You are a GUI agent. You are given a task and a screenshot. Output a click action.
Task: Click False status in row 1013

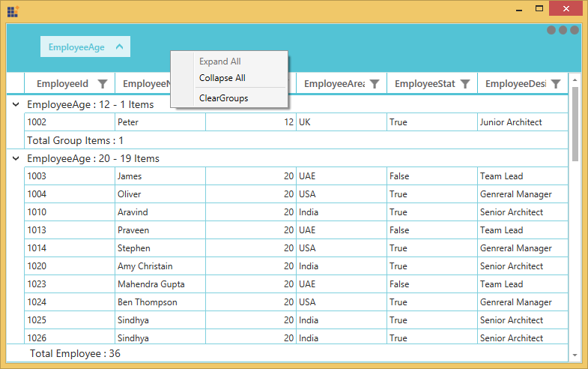click(x=432, y=230)
